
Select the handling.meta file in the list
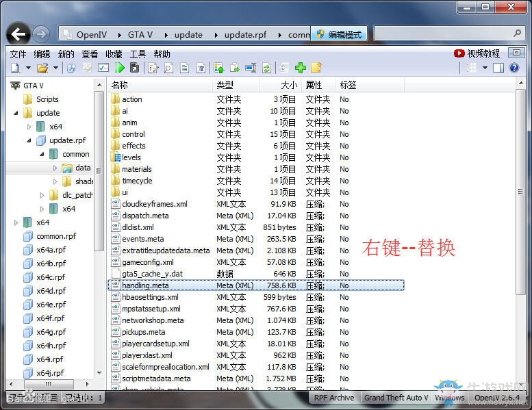coord(145,285)
